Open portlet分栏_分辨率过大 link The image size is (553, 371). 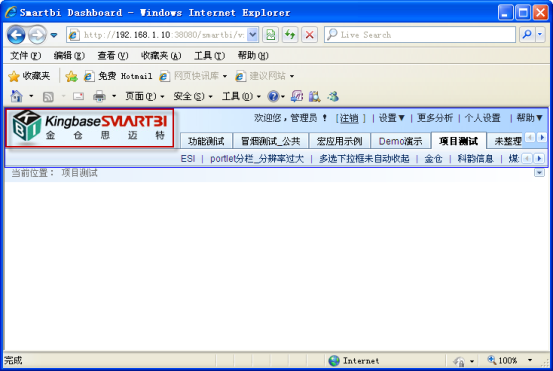(257, 159)
